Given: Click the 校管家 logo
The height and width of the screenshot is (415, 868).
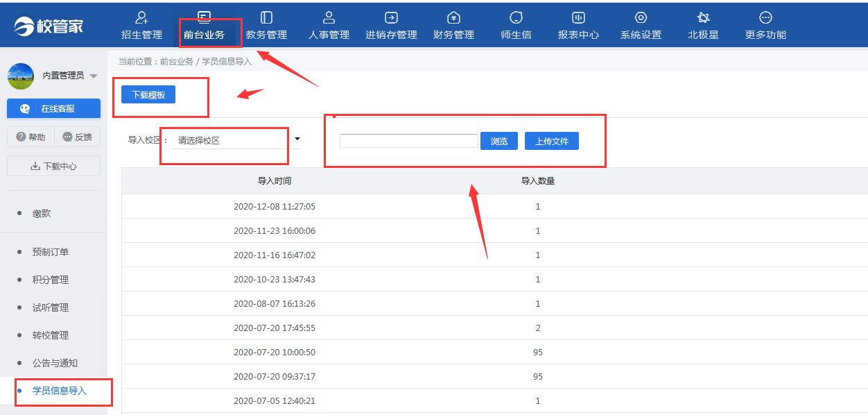Looking at the screenshot, I should (x=49, y=26).
